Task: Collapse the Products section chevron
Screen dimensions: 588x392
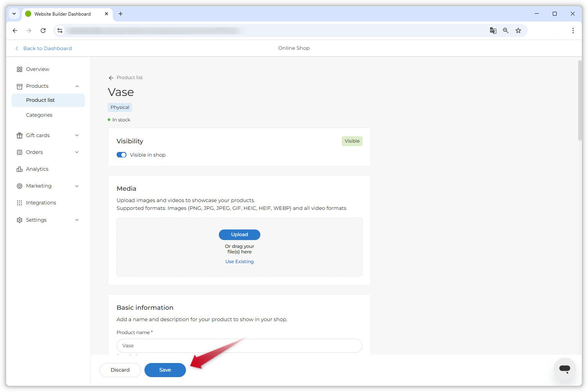Action: click(77, 86)
